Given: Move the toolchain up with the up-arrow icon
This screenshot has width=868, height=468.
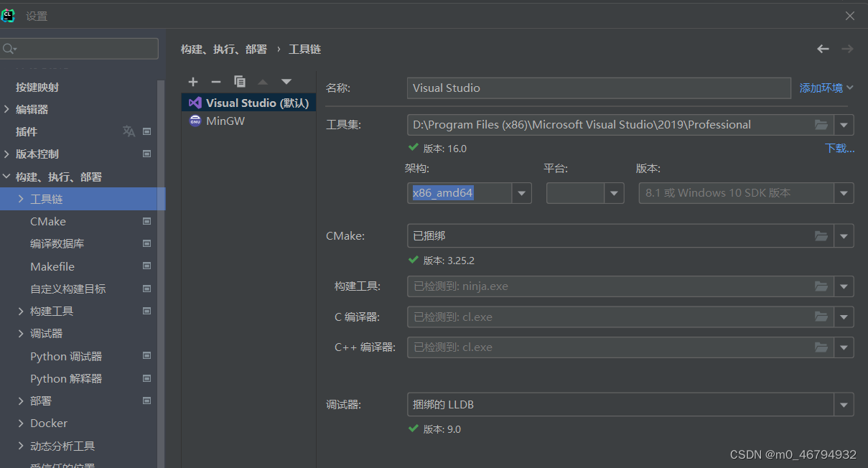Looking at the screenshot, I should point(263,82).
